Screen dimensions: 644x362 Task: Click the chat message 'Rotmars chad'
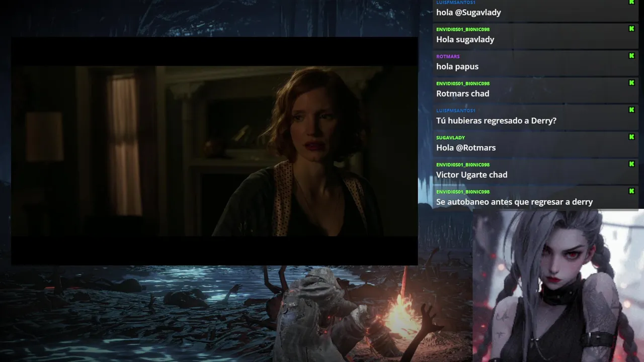463,94
